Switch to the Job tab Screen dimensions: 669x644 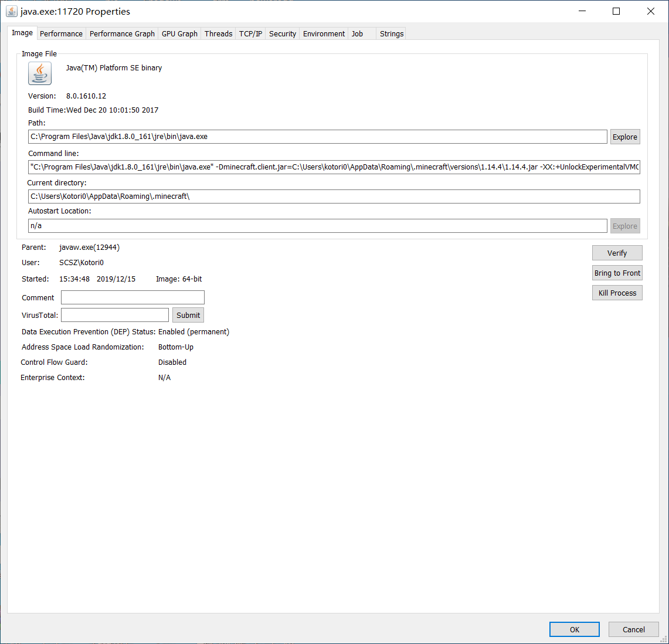tap(357, 33)
